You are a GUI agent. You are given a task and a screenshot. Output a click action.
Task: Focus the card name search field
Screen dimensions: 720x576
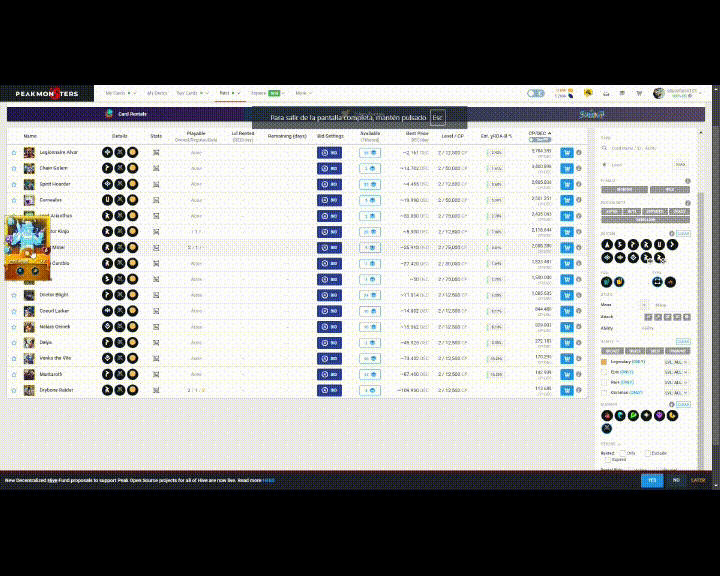point(647,148)
